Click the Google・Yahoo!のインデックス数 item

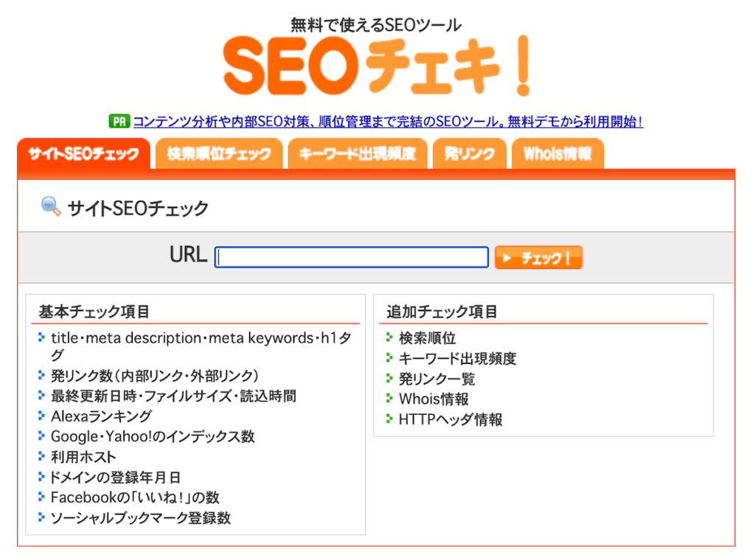click(153, 436)
